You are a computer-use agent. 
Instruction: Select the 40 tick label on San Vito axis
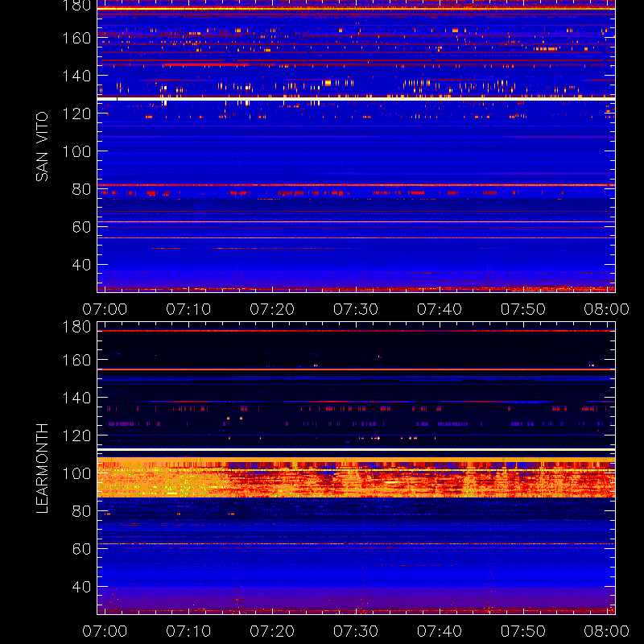(81, 265)
